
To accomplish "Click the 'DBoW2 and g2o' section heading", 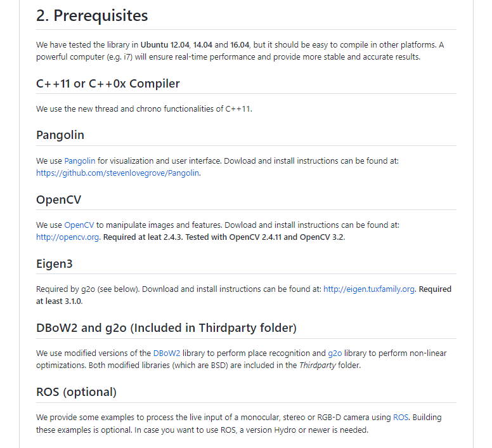I will click(166, 328).
